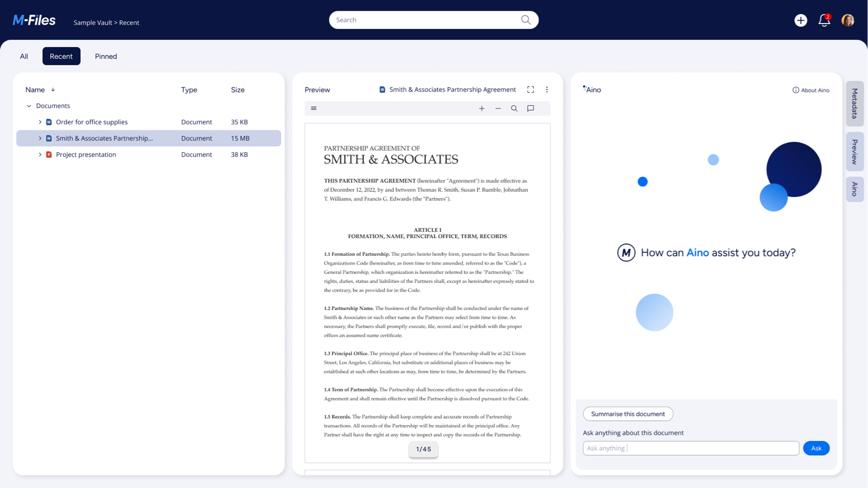Open the user profile avatar
This screenshot has width=868, height=488.
[847, 21]
